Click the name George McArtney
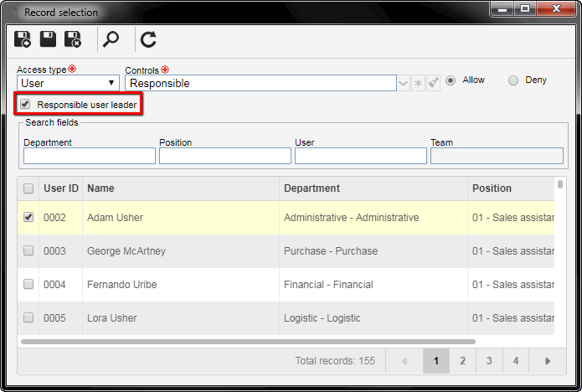 pyautogui.click(x=126, y=251)
